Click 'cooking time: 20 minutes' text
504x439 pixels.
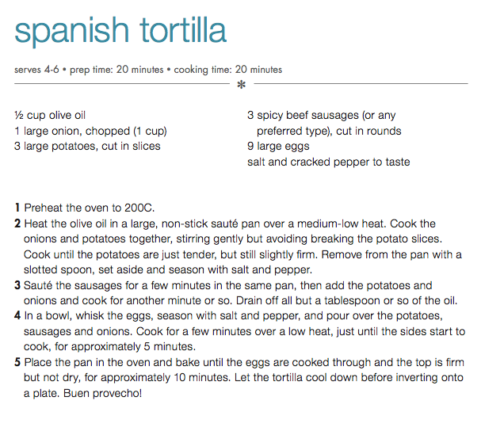tap(228, 70)
